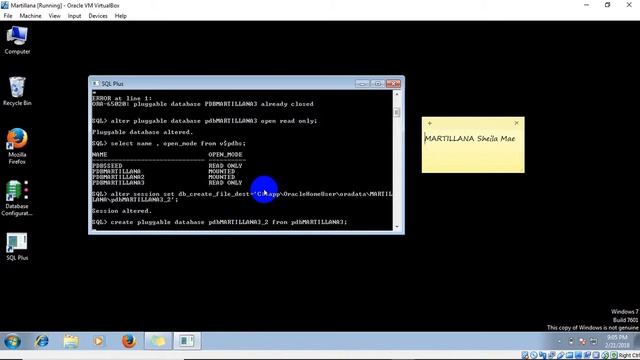
Task: Close the SQL Plus window
Action: pyautogui.click(x=393, y=84)
